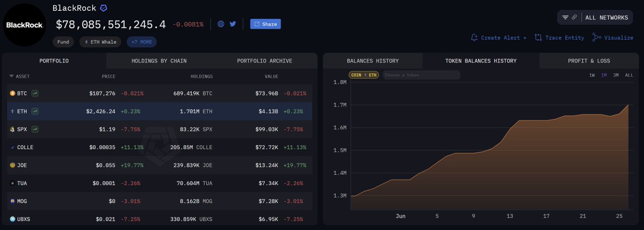Click the Choose a token input field
Screen dimensions: 644x230
(421, 75)
